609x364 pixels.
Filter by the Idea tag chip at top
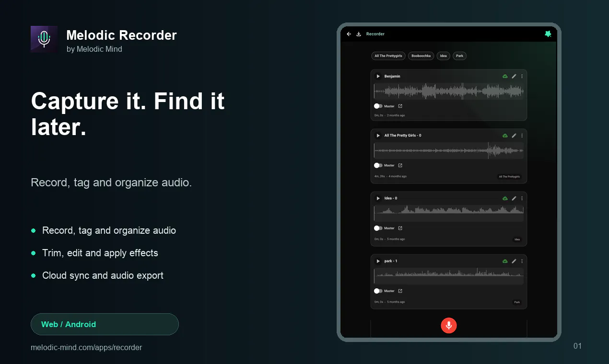pyautogui.click(x=444, y=56)
